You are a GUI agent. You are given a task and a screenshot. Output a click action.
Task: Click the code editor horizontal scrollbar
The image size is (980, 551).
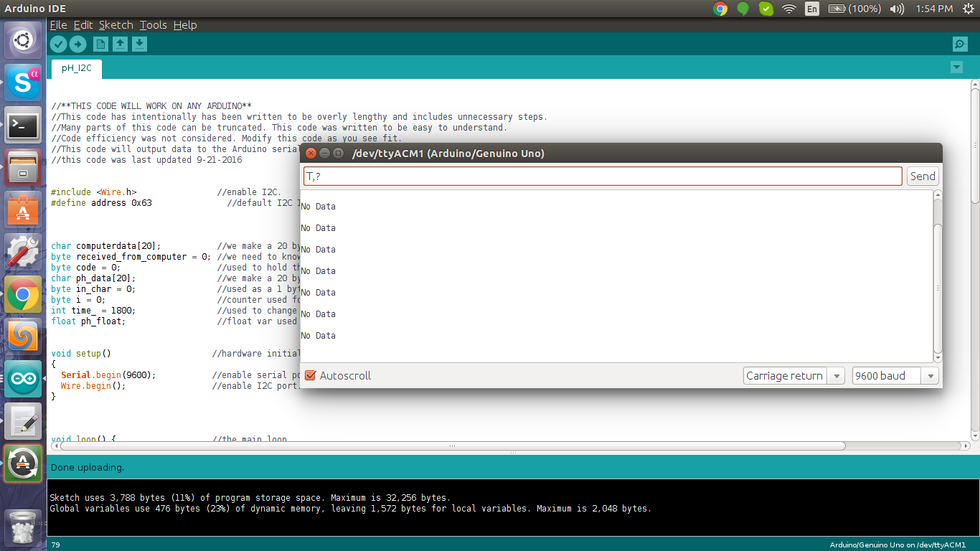[x=451, y=446]
